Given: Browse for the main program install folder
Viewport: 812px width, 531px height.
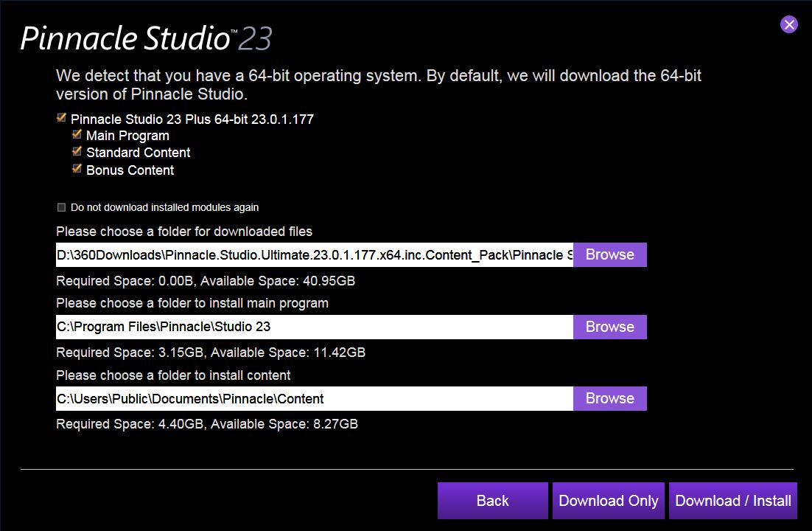Looking at the screenshot, I should (x=609, y=327).
